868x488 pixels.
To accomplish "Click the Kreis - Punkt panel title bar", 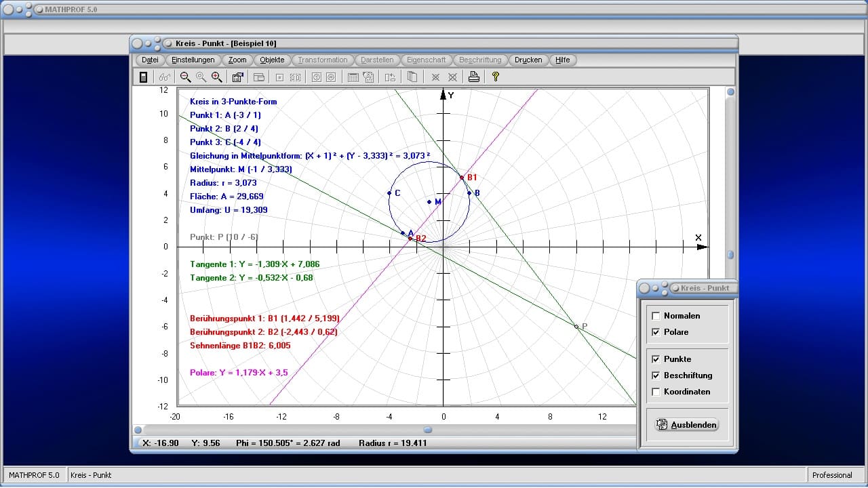I will pos(688,288).
